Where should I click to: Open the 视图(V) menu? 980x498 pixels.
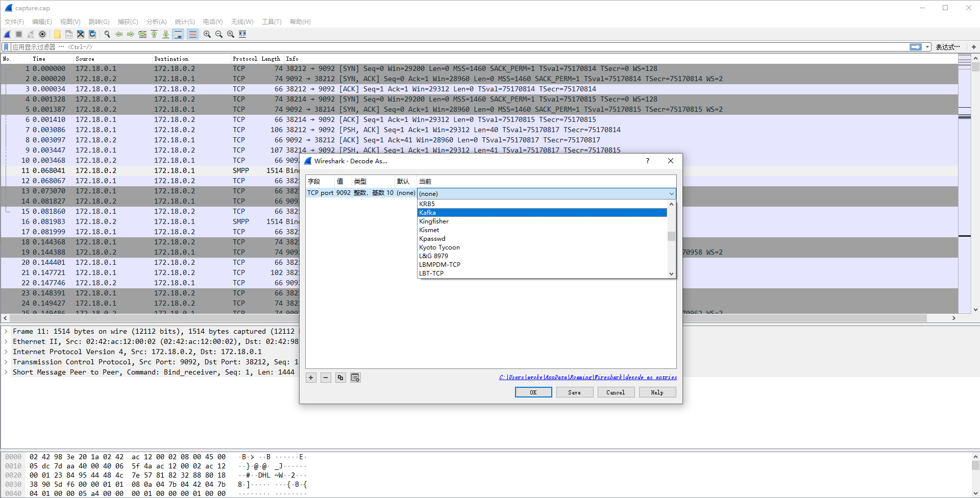click(70, 22)
